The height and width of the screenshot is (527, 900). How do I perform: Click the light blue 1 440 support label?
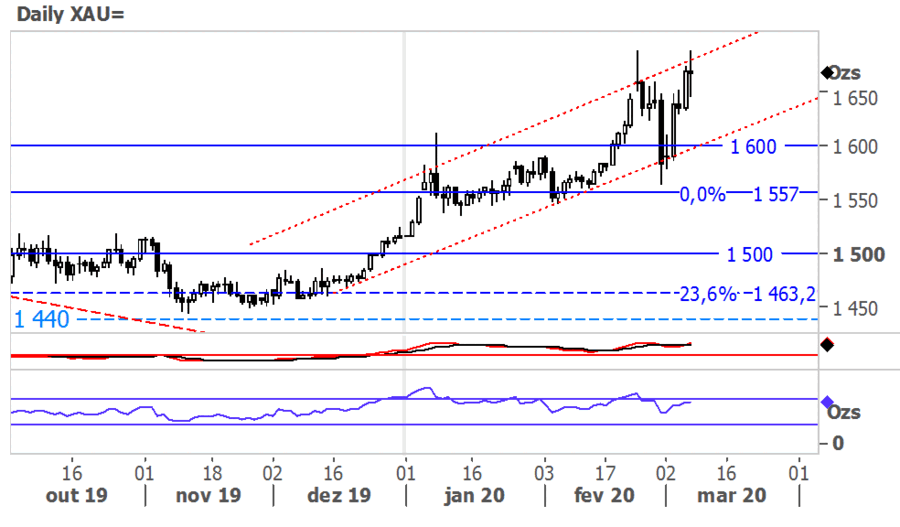[x=41, y=319]
